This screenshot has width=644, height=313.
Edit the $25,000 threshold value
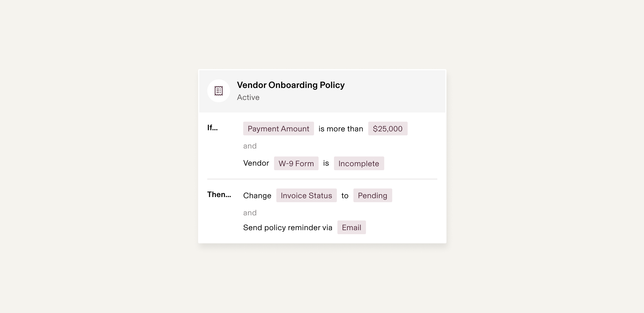[x=388, y=129]
